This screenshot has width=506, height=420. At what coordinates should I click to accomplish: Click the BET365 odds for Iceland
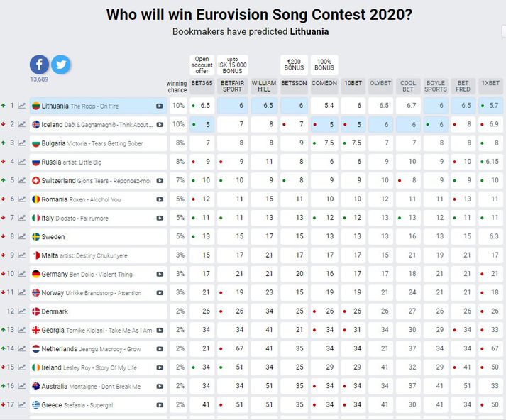coord(202,125)
